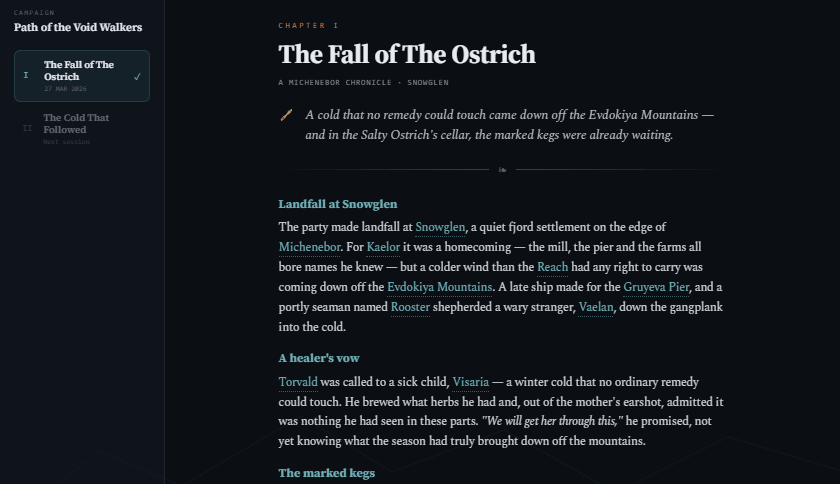The image size is (840, 484).
Task: Open the Rooster character link
Action: pyautogui.click(x=410, y=307)
